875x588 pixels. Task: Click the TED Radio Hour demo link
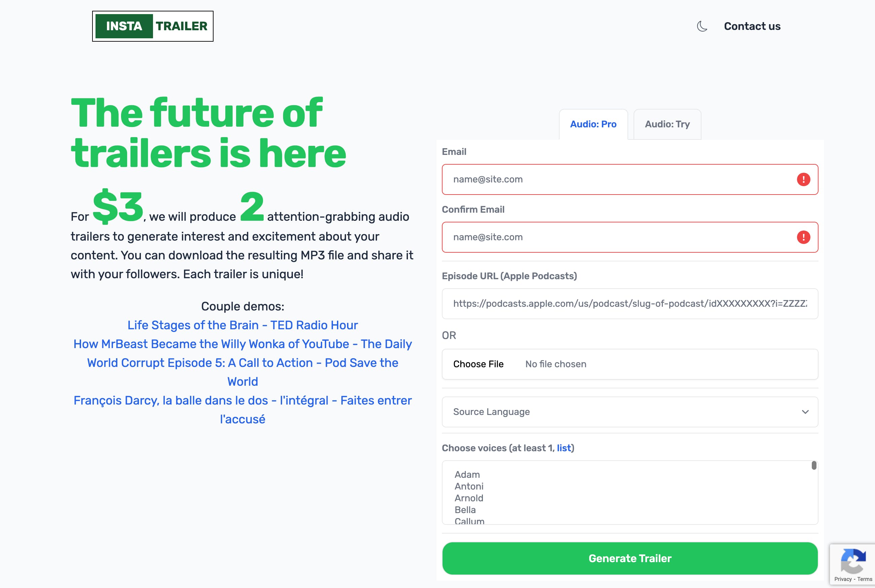coord(243,325)
